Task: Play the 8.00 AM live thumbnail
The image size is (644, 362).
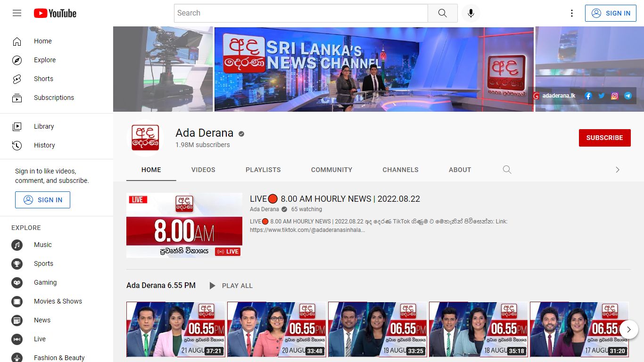Action: coord(184,225)
